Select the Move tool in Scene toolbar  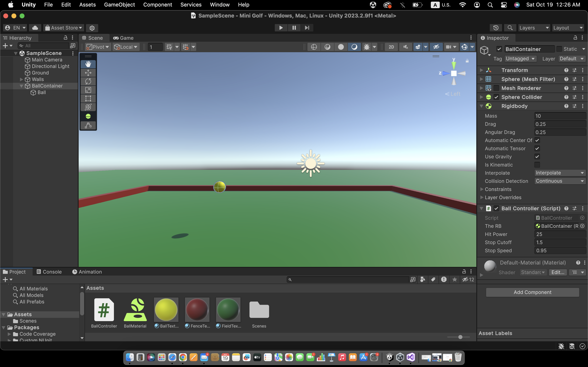(88, 73)
